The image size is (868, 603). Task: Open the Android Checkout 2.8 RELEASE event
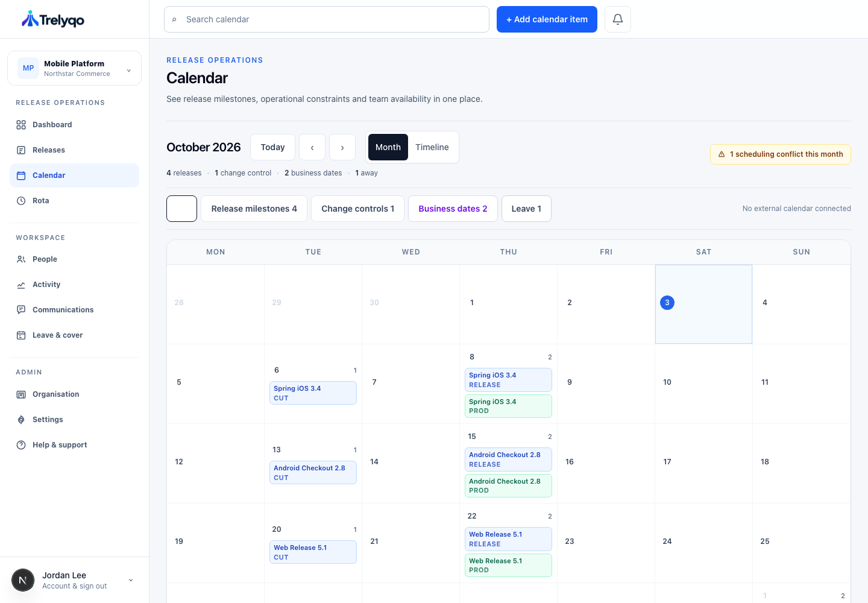click(508, 459)
